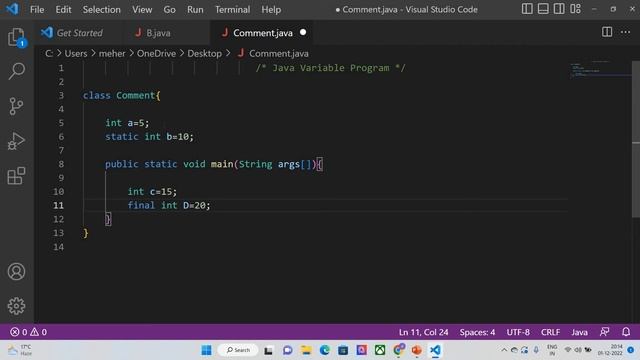Viewport: 640px width, 360px height.
Task: Click the OneDrive breadcrumb segment
Action: coord(156,53)
